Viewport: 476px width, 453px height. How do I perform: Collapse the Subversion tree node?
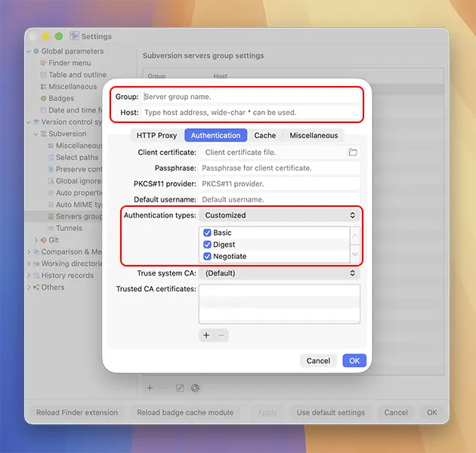pos(36,134)
